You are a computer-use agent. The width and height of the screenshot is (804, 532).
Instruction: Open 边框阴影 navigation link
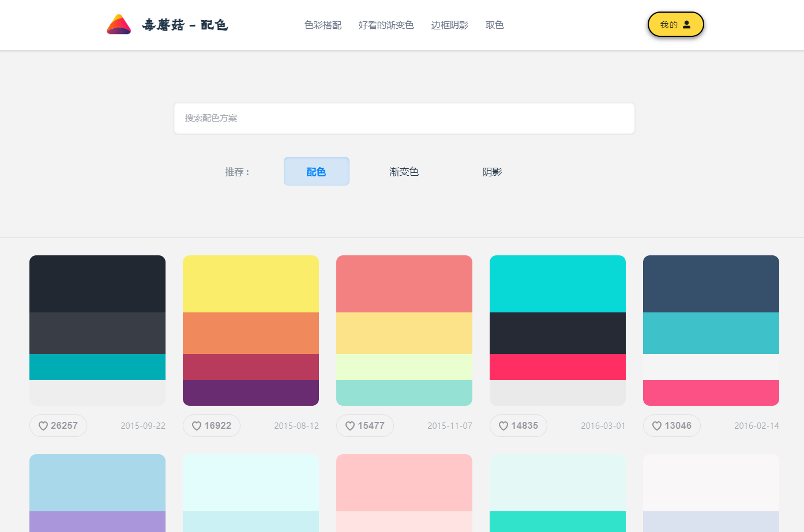(x=449, y=25)
